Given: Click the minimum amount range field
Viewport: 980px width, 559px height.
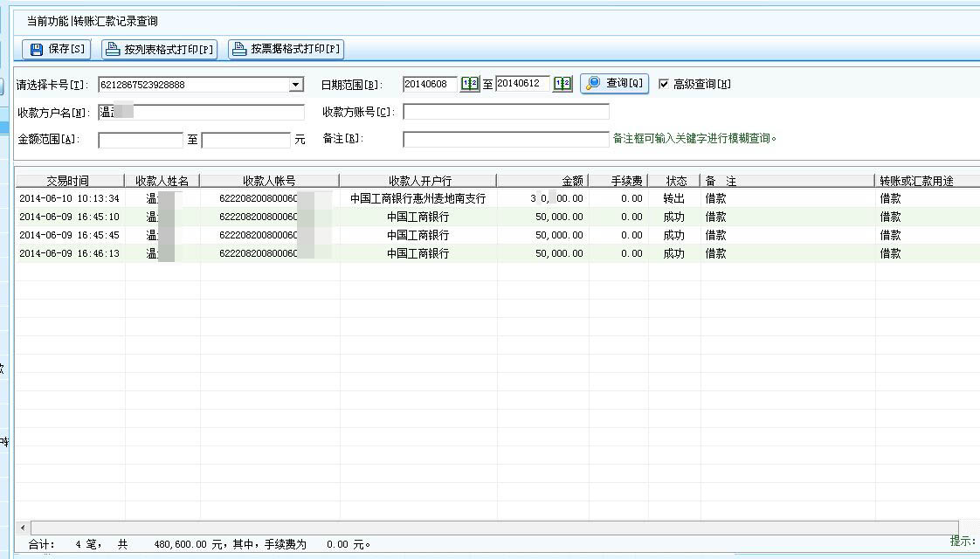Looking at the screenshot, I should pyautogui.click(x=141, y=140).
